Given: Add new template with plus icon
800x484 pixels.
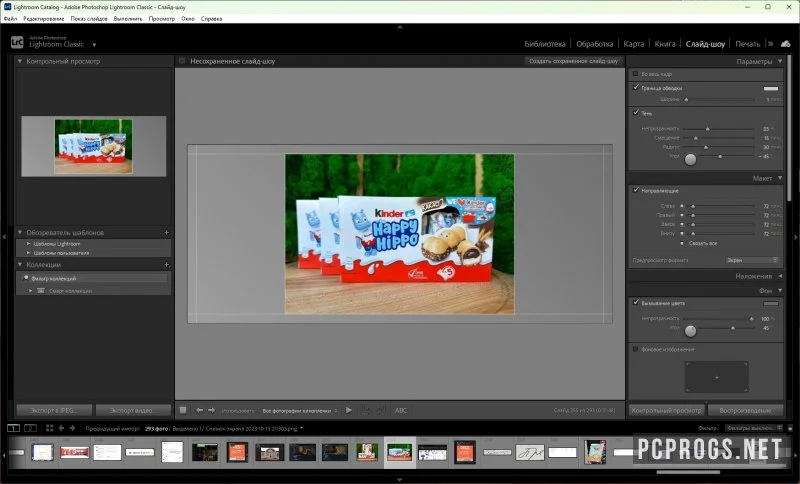Looking at the screenshot, I should pos(166,233).
